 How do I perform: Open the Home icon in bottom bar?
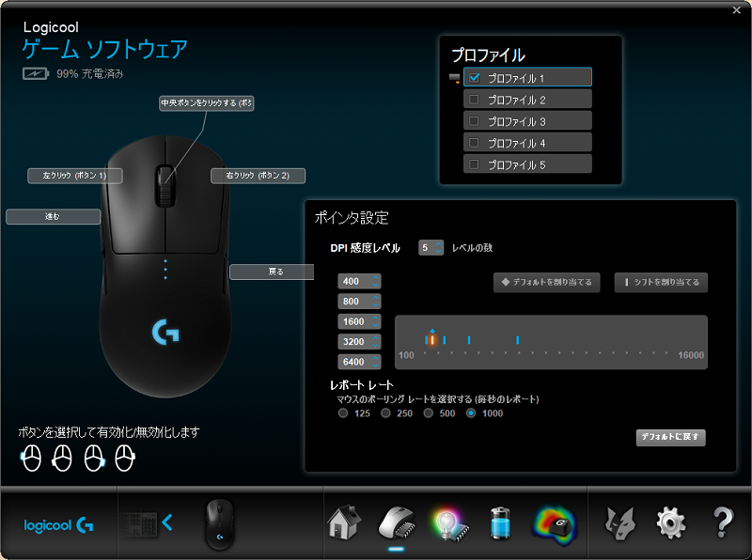[344, 522]
